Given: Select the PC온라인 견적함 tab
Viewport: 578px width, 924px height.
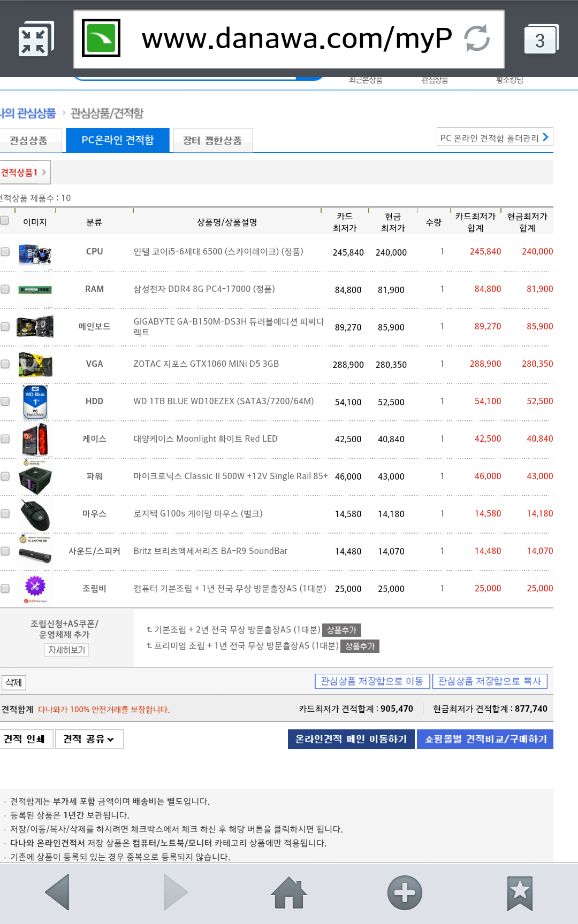Looking at the screenshot, I should pos(118,140).
